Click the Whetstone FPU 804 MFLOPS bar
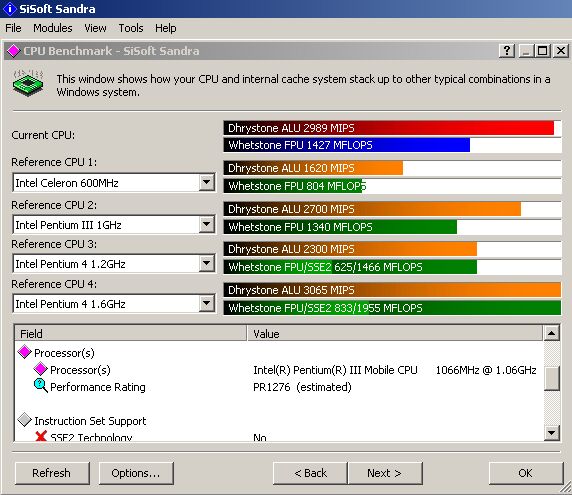 [x=293, y=186]
